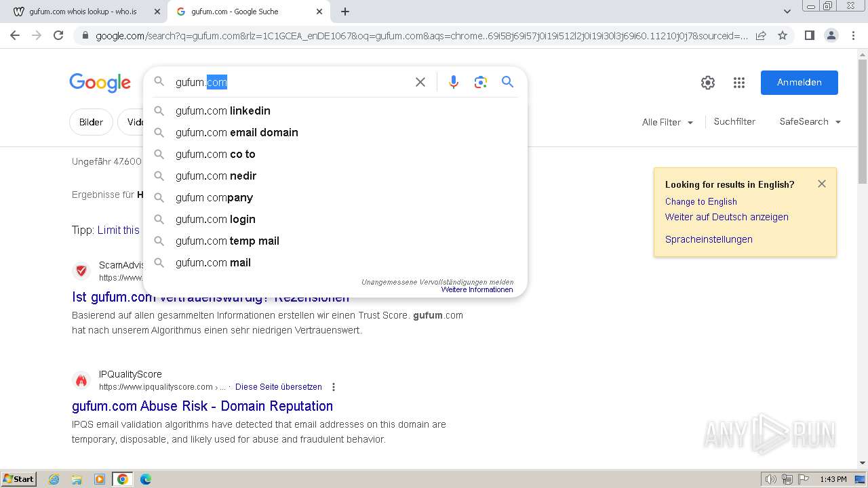Open the SafeSearch dropdown
The width and height of the screenshot is (868, 488).
[810, 122]
